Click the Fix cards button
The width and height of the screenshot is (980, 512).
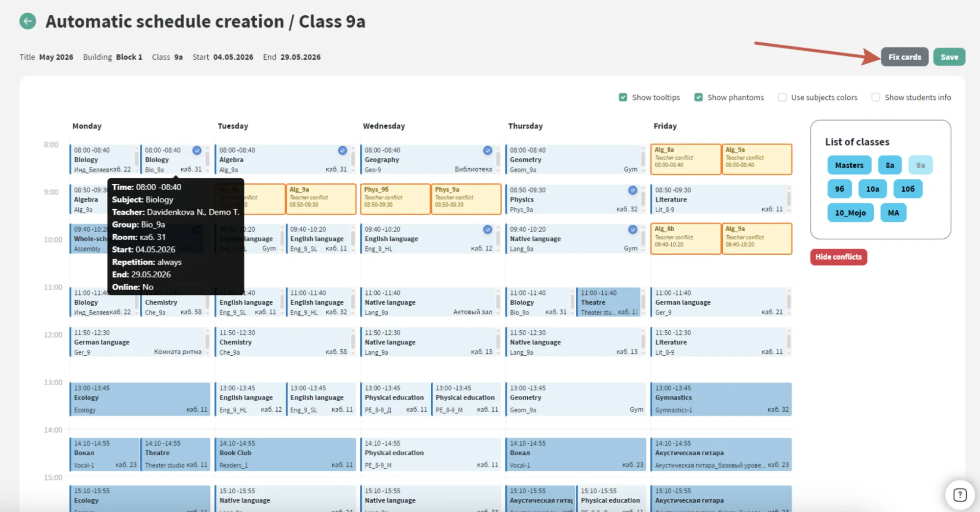pyautogui.click(x=905, y=57)
